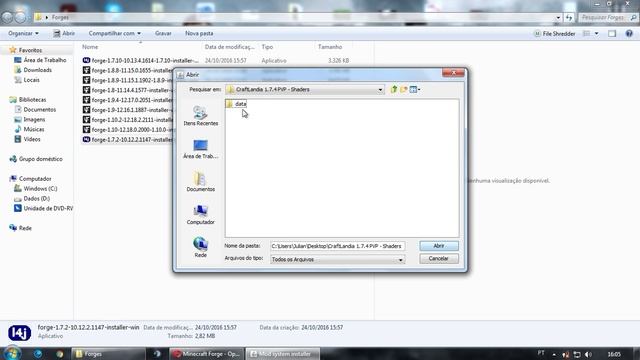Sort files by Data de modificação column

[x=230, y=47]
